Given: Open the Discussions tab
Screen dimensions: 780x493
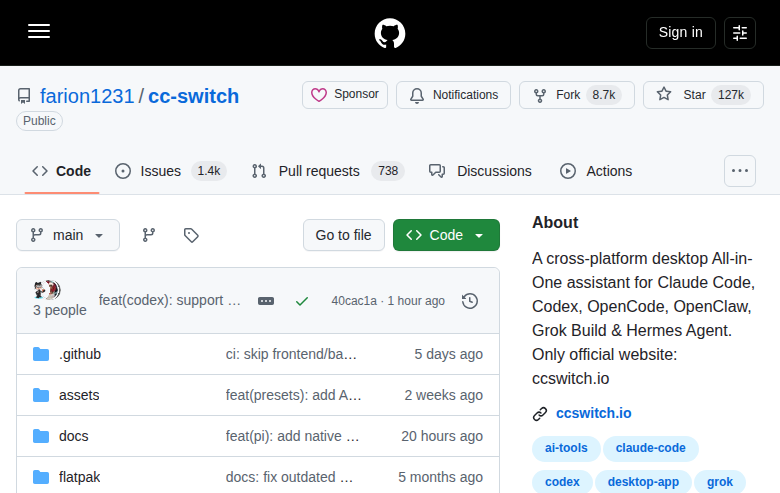Looking at the screenshot, I should coord(481,171).
